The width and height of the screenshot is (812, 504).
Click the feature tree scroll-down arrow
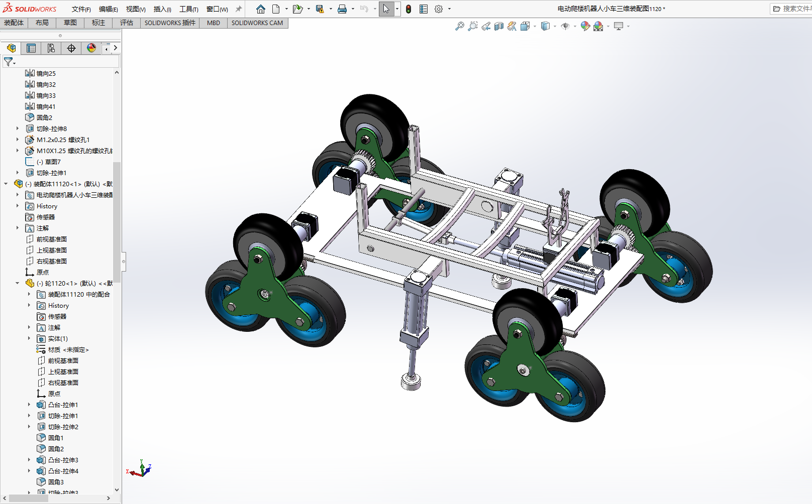tap(117, 490)
